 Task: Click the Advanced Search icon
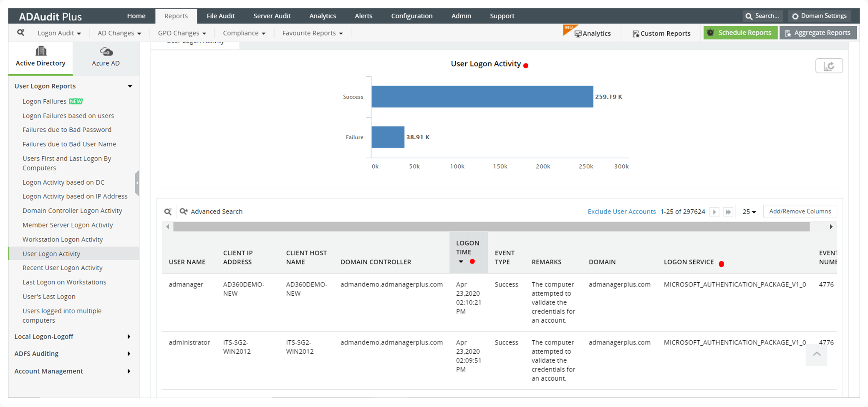[184, 211]
